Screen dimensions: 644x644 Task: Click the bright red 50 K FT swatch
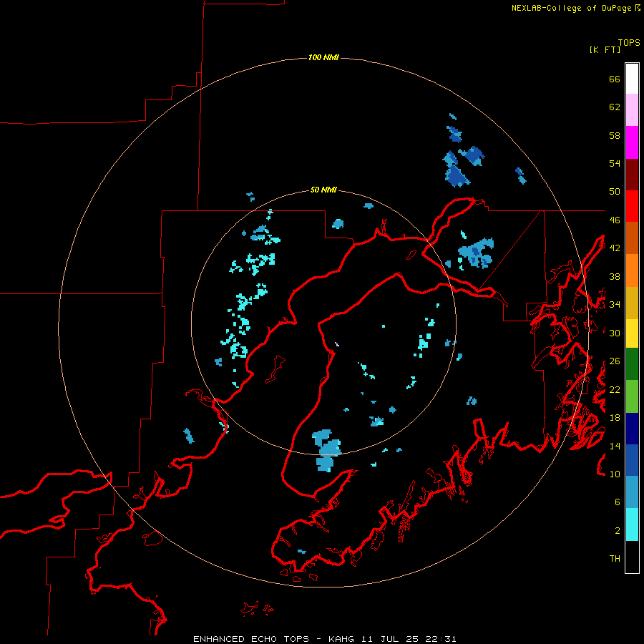click(x=632, y=206)
